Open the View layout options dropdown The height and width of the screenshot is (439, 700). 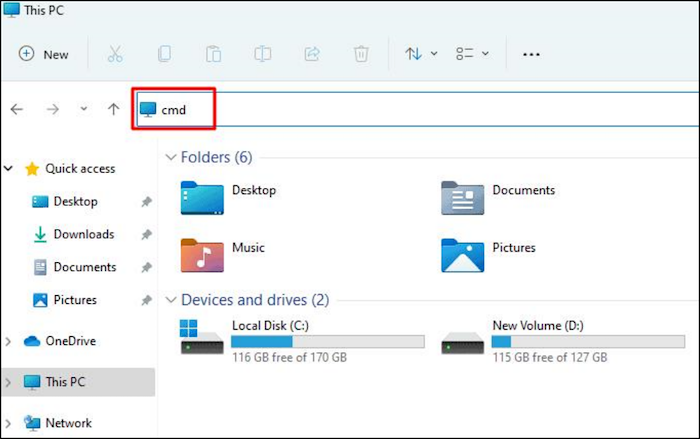pyautogui.click(x=472, y=54)
